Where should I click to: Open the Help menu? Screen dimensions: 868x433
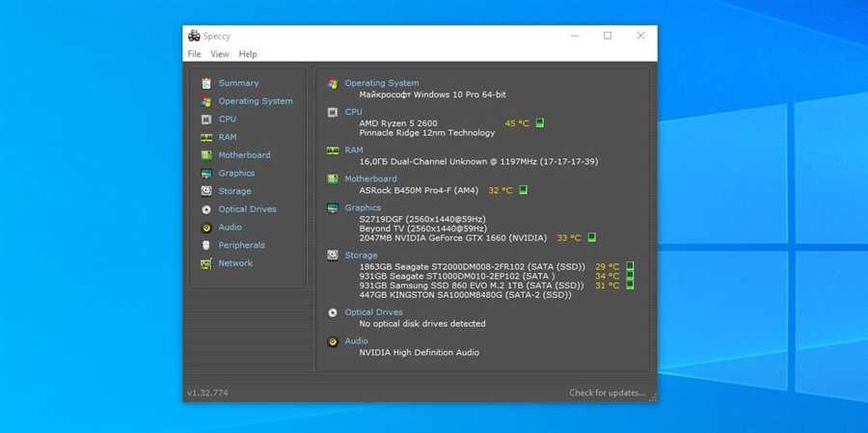tap(248, 54)
